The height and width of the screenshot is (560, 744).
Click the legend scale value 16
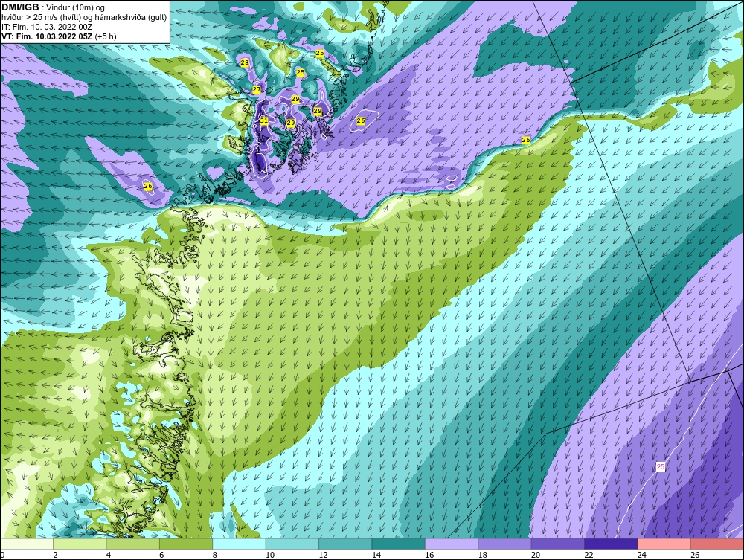coord(429,555)
